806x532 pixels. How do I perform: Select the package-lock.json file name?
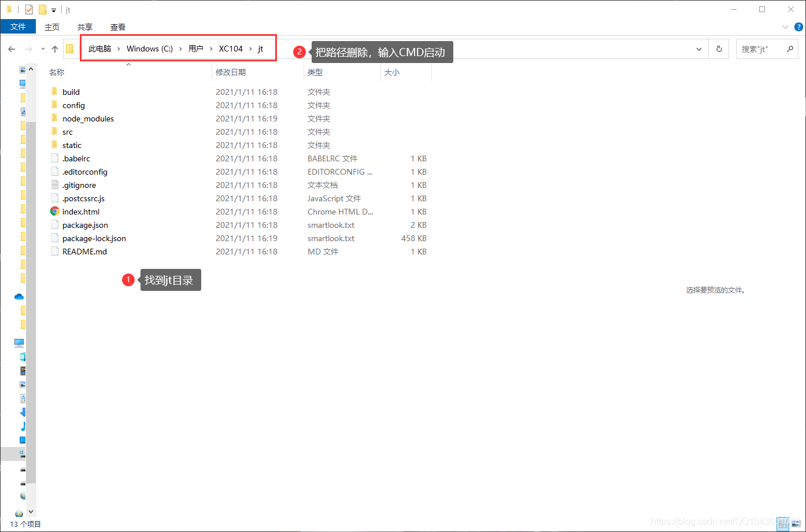pyautogui.click(x=94, y=238)
